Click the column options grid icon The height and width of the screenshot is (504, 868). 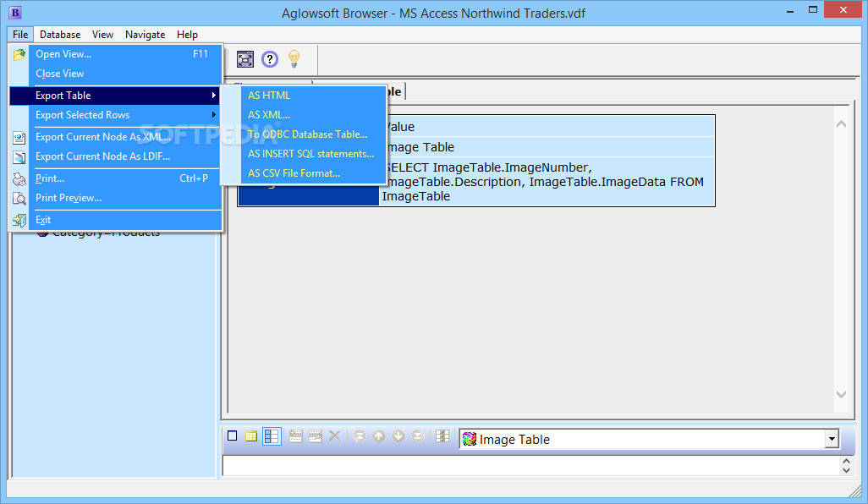coord(442,436)
